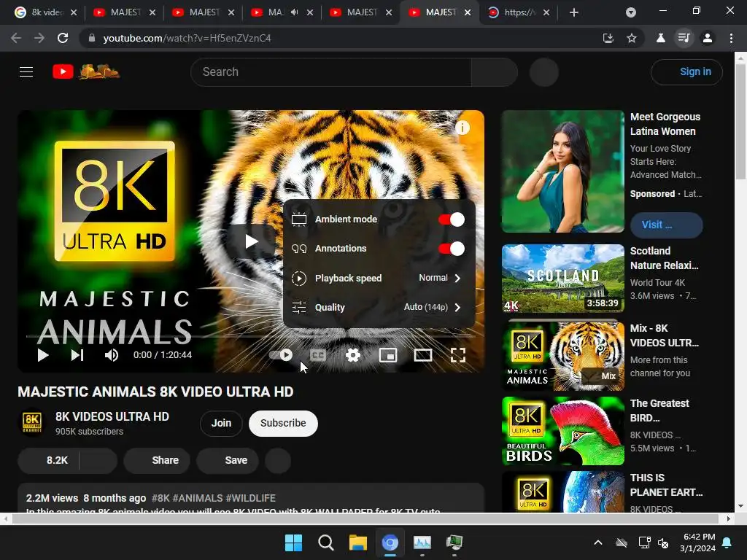Open the install app icon
747x560 pixels.
pos(608,38)
